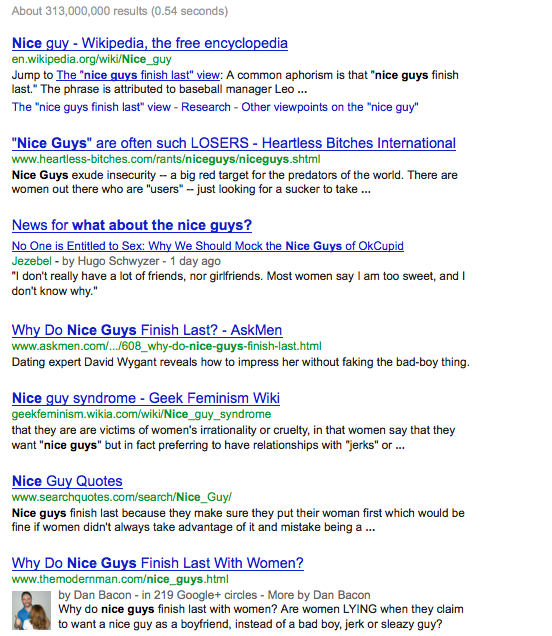Open 'Other viewpoints on the "nice guy"' sitelink
This screenshot has height=636, width=552.
[x=330, y=107]
